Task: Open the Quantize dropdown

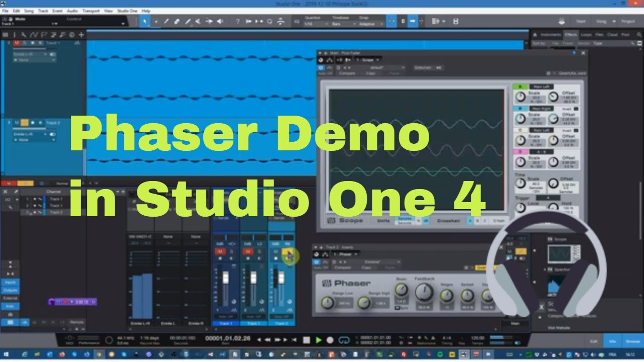Action: pos(315,24)
